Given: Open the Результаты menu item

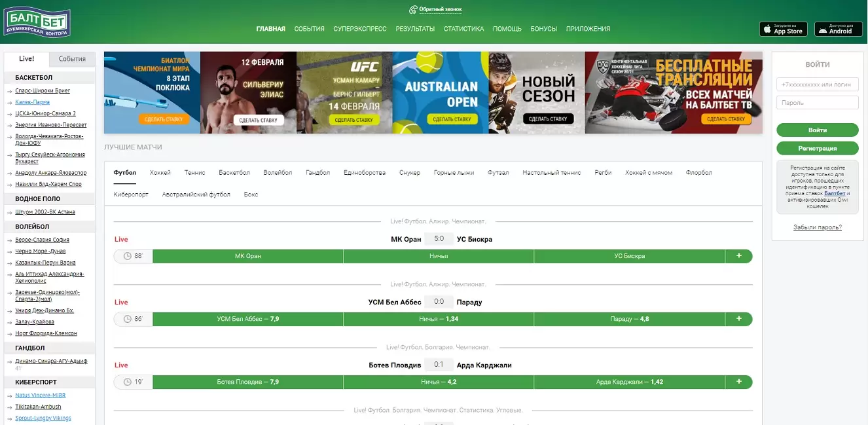Looking at the screenshot, I should (415, 29).
